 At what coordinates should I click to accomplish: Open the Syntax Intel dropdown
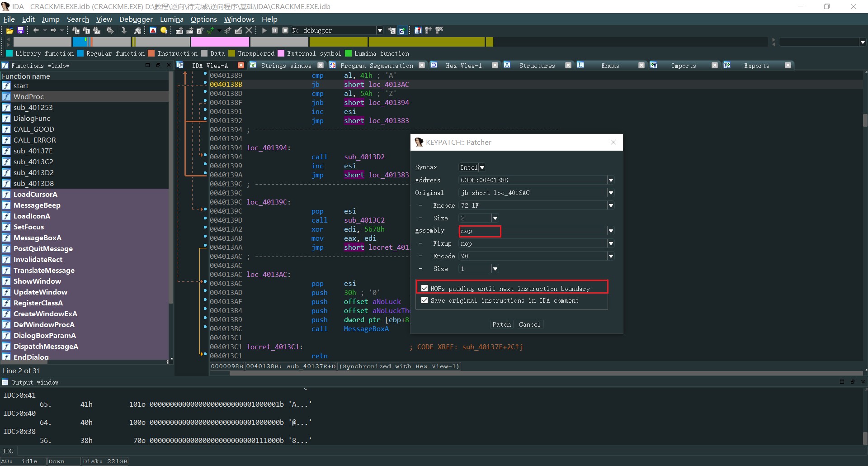(x=482, y=167)
